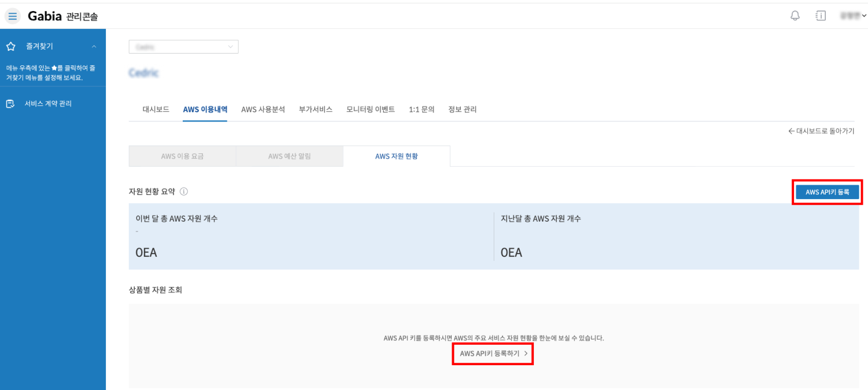Open the 부가서비스 tab

click(x=316, y=109)
